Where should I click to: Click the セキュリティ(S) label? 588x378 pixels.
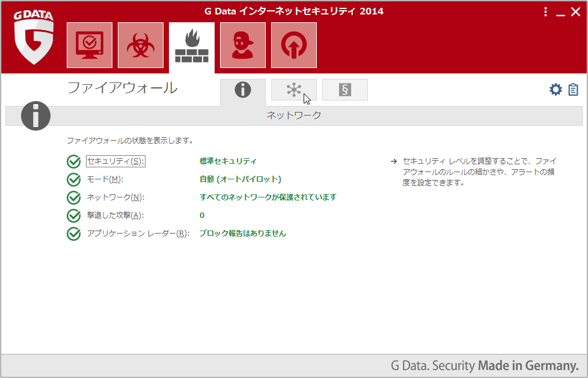(x=115, y=161)
